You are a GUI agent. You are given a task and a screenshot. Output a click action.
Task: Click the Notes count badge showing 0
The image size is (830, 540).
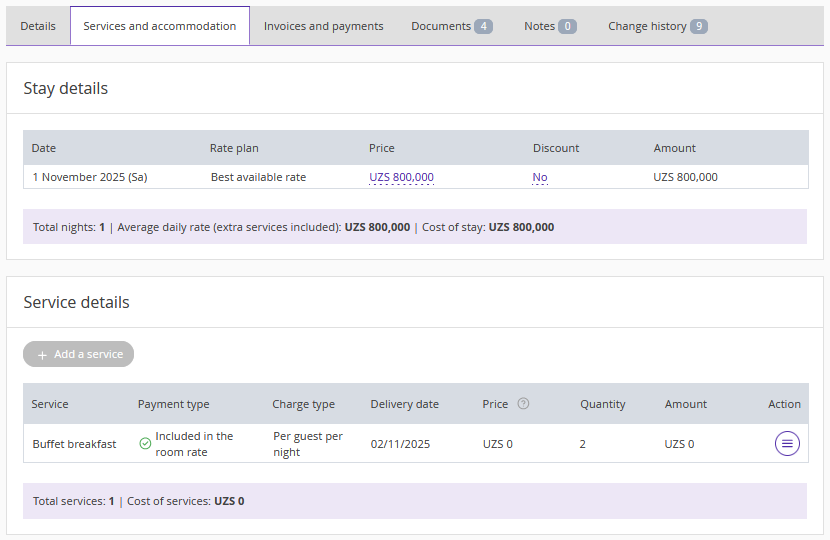[x=567, y=27]
